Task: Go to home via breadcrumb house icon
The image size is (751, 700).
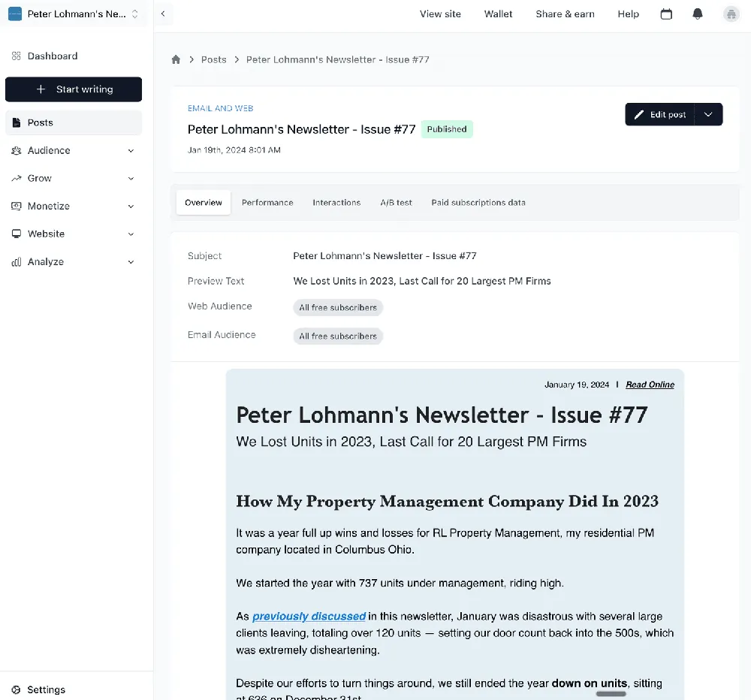Action: point(176,59)
